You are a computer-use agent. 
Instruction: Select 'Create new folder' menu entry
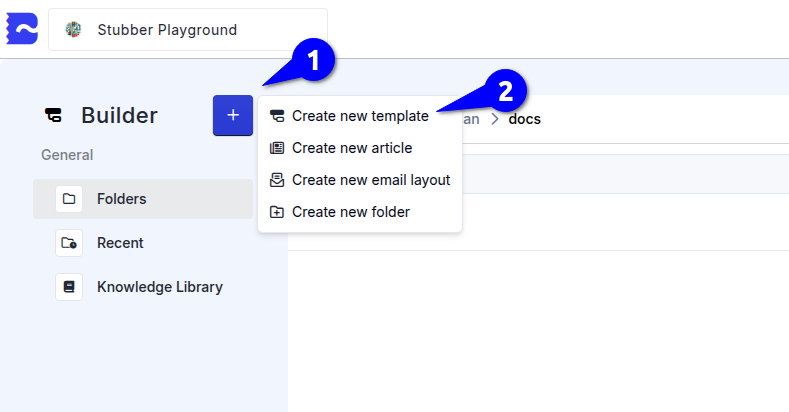tap(350, 212)
